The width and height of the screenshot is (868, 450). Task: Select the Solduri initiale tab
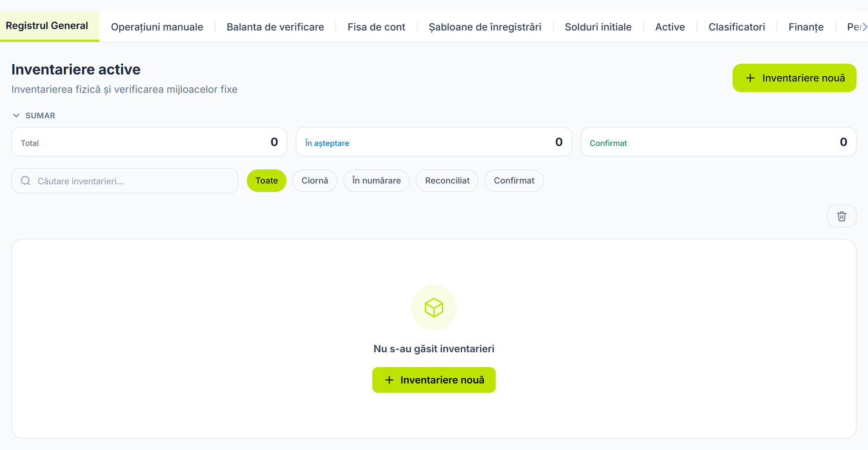598,27
